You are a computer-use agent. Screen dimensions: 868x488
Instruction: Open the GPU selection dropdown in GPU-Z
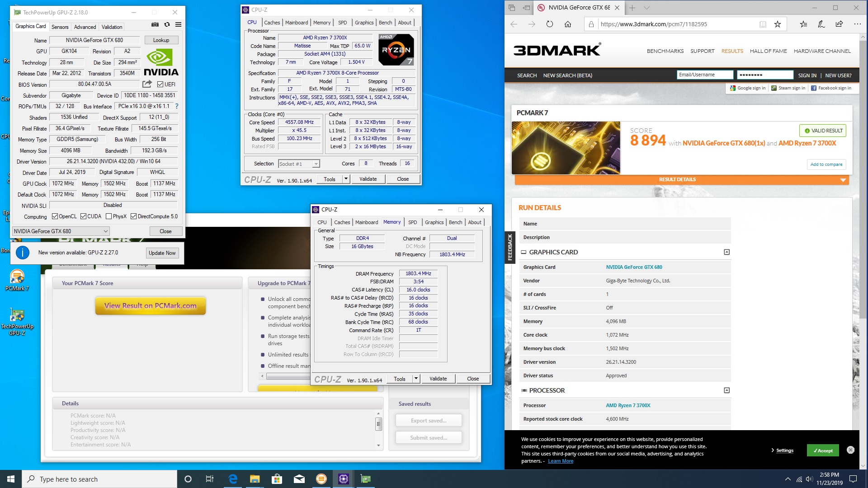(x=61, y=231)
